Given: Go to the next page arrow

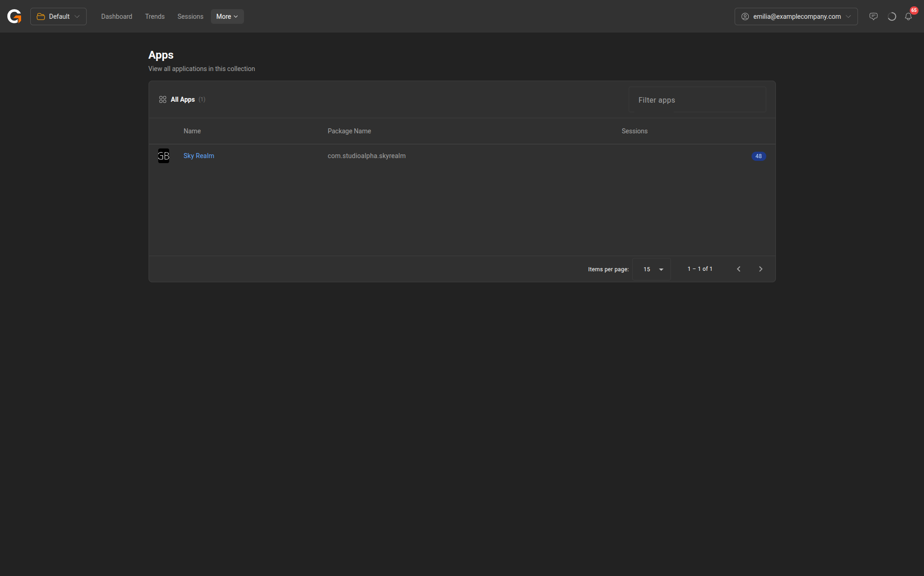Looking at the screenshot, I should 760,269.
